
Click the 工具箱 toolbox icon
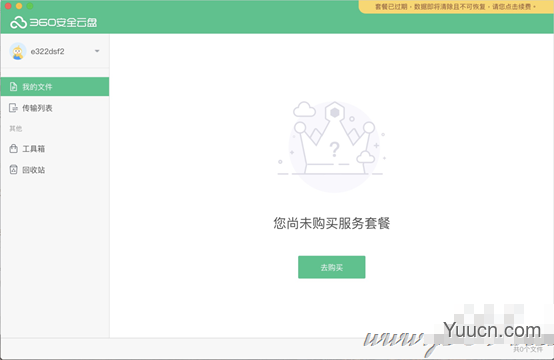click(x=13, y=149)
